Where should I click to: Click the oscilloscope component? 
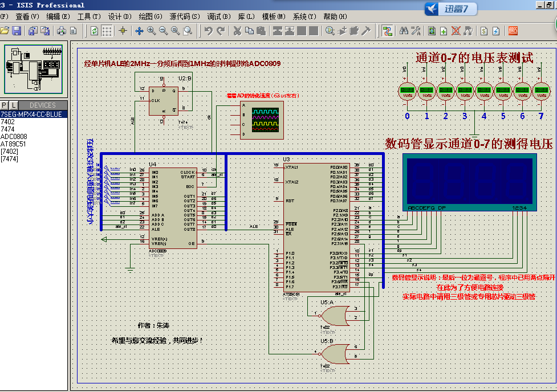(x=262, y=120)
